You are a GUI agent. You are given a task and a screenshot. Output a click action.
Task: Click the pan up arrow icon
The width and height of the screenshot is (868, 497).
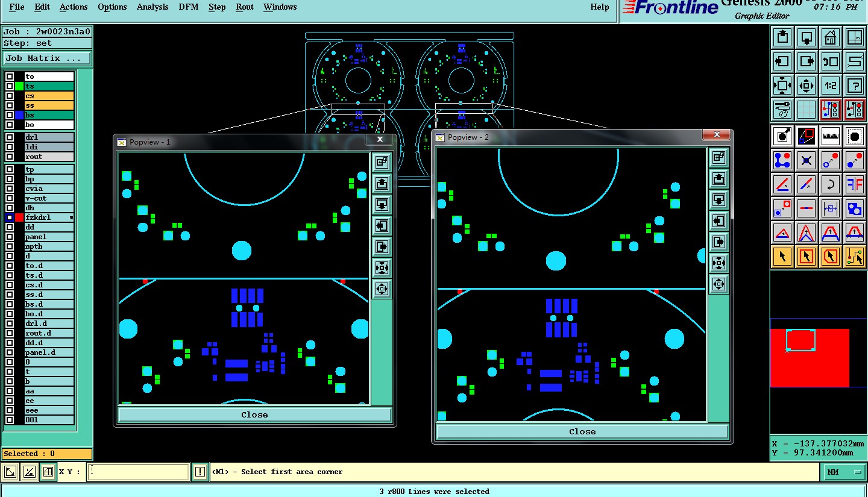coord(782,37)
